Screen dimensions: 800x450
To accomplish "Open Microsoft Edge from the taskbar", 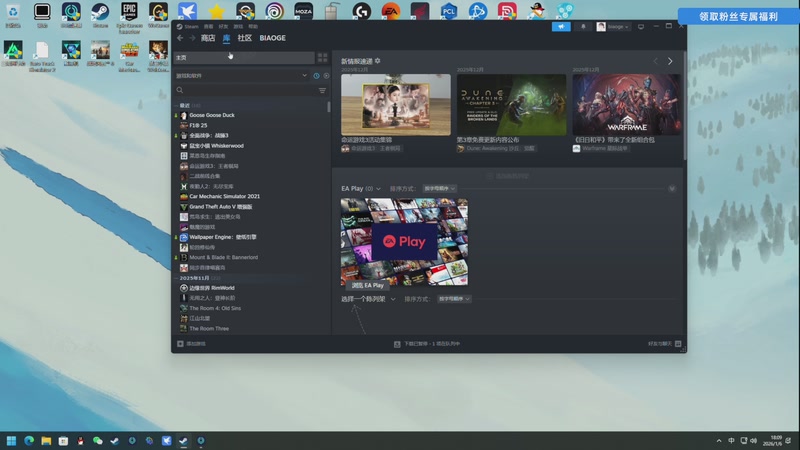I will click(x=29, y=440).
